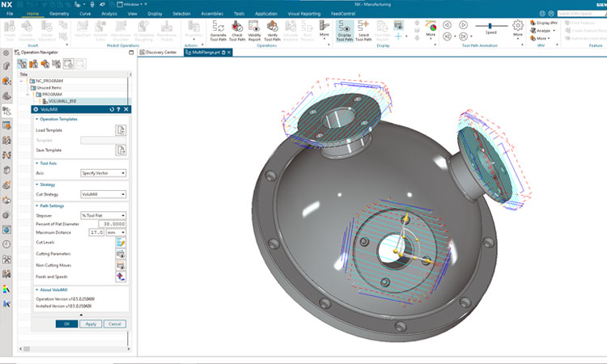Click the Load Template icon

[121, 130]
